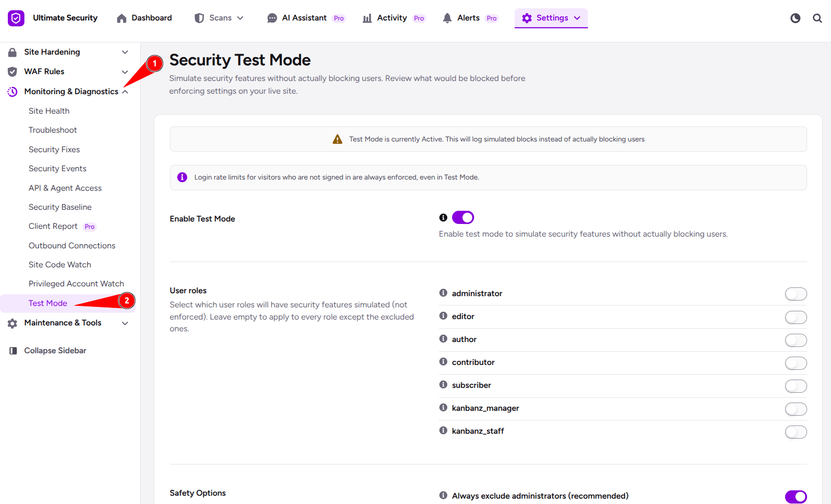
Task: Click info icon next to subscriber role
Action: pos(443,384)
